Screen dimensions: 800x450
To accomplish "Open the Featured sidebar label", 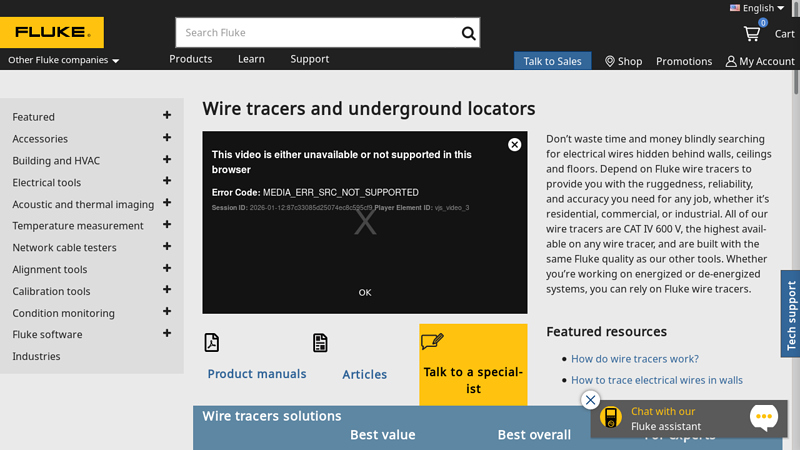I will click(x=33, y=117).
